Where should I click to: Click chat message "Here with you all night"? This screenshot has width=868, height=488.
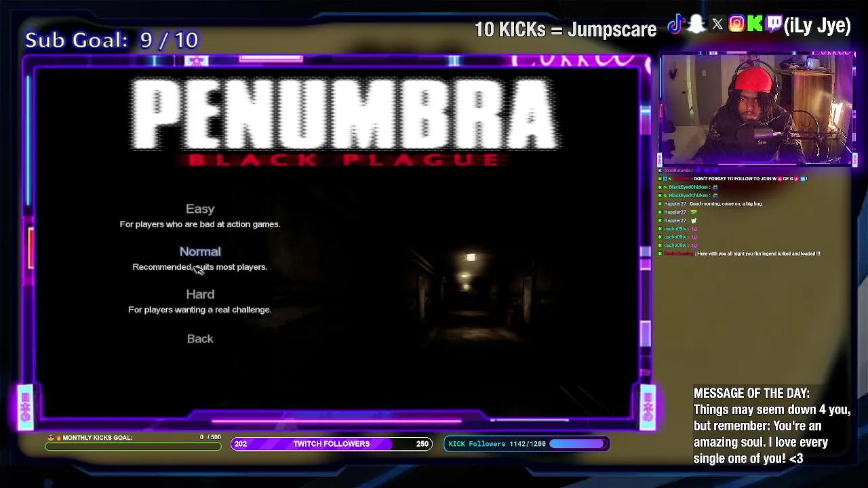tap(758, 253)
